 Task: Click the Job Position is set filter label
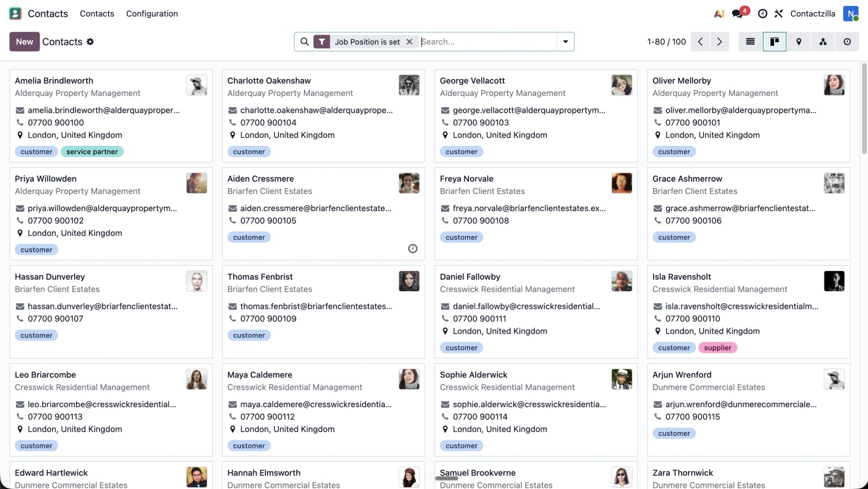tap(367, 42)
